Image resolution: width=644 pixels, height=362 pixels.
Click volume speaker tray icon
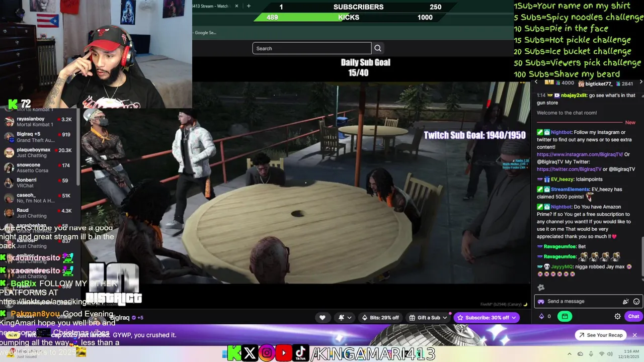tap(609, 354)
